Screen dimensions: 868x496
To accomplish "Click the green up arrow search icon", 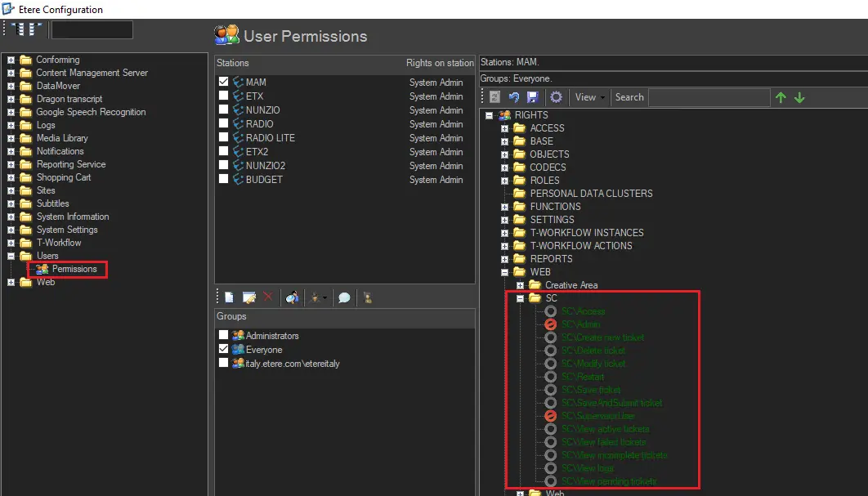I will click(781, 97).
